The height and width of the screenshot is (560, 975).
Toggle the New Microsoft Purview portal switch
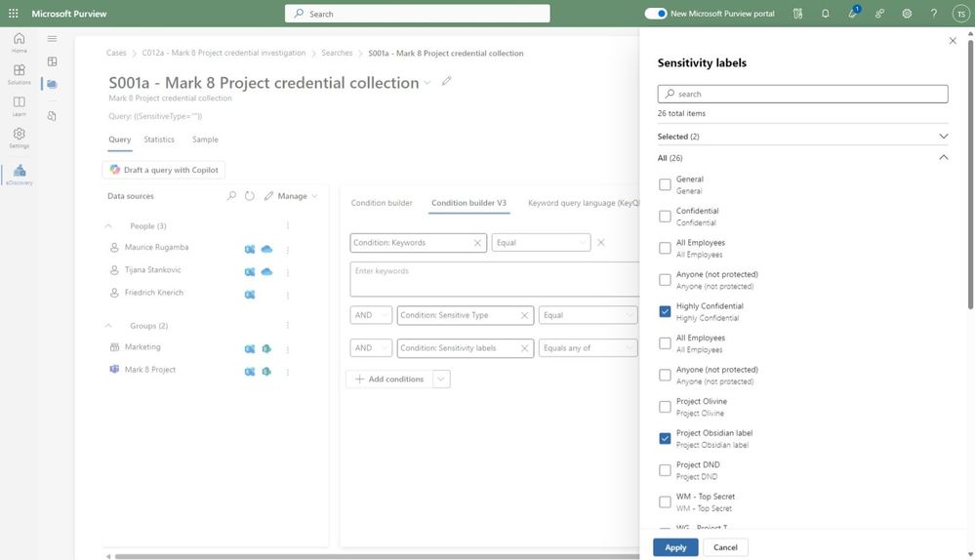[656, 14]
